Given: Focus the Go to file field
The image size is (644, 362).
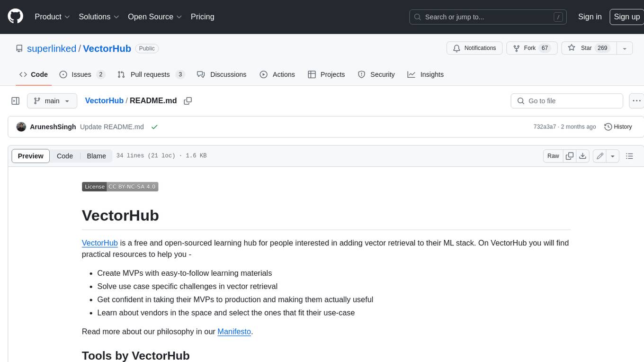Looking at the screenshot, I should tap(567, 101).
